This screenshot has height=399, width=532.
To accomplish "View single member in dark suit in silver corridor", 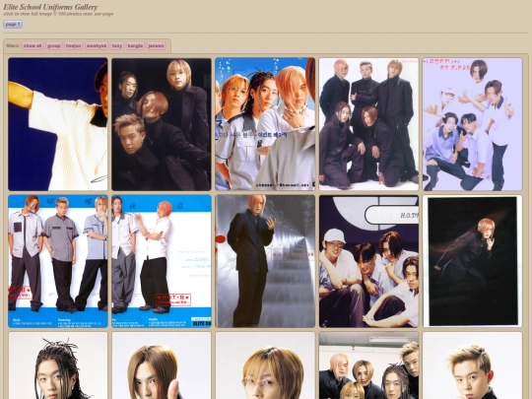I will click(x=265, y=261).
